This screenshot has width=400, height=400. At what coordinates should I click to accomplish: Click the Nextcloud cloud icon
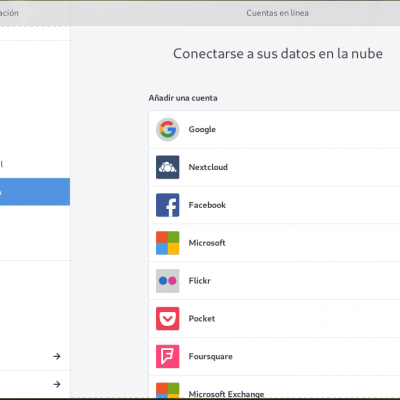(168, 167)
